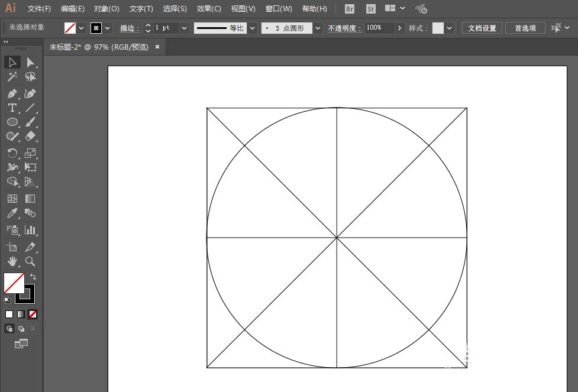Expand the opacity slider arrow
Screen dimensions: 578x392
coord(399,28)
